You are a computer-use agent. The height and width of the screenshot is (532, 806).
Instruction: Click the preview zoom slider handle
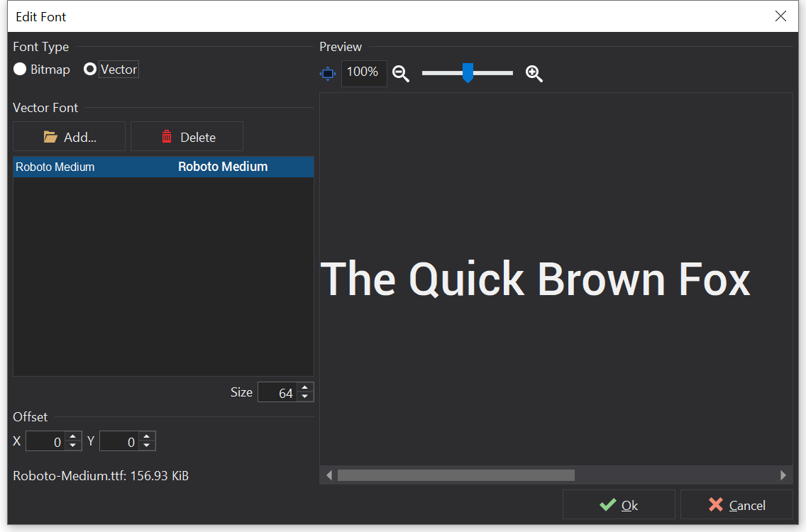[x=468, y=72]
